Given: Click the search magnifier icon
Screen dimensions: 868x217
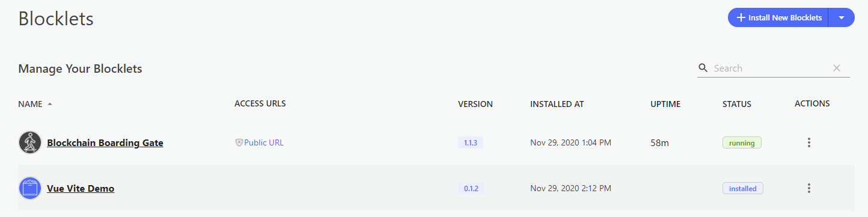Looking at the screenshot, I should click(703, 68).
